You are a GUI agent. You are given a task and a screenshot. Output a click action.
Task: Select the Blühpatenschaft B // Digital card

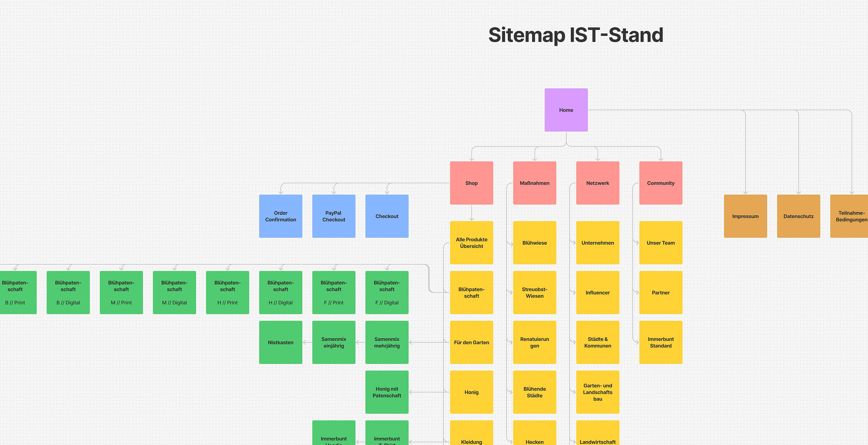[68, 293]
